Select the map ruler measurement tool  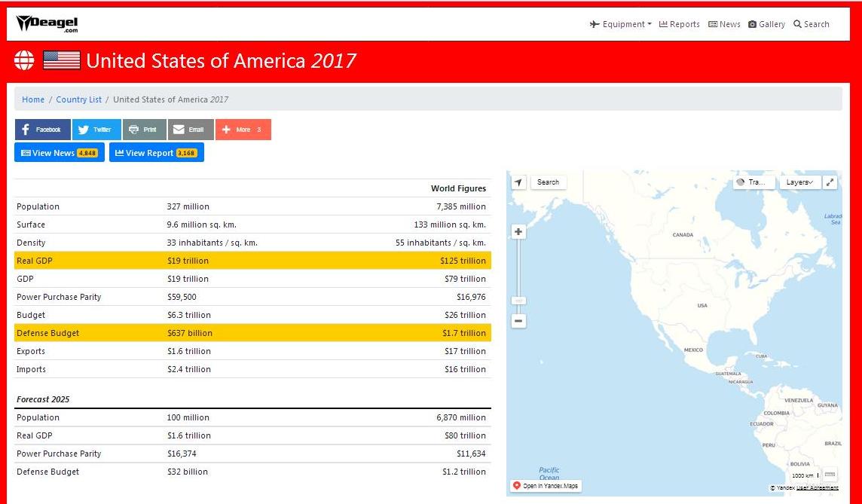(830, 475)
